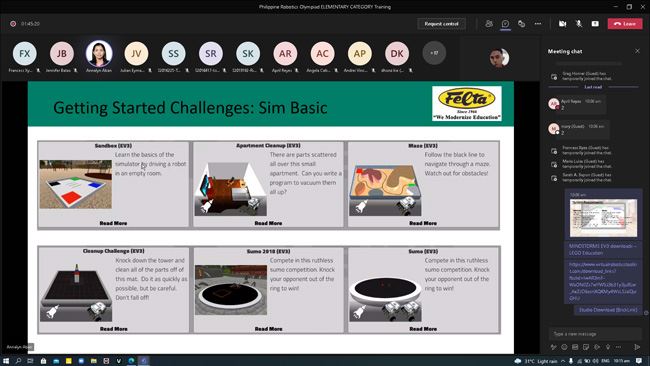Click the self-view video thumbnail
Image resolution: width=650 pixels, height=366 pixels.
[499, 58]
